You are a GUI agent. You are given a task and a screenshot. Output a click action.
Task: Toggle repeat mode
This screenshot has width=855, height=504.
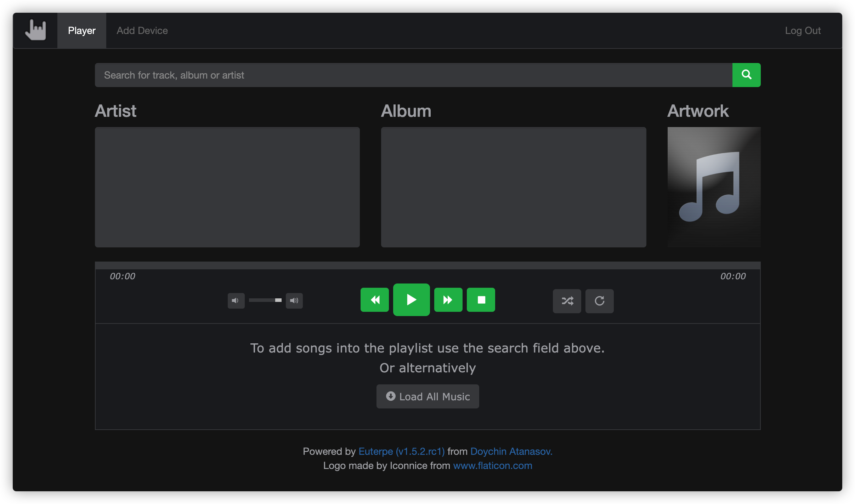(x=599, y=301)
